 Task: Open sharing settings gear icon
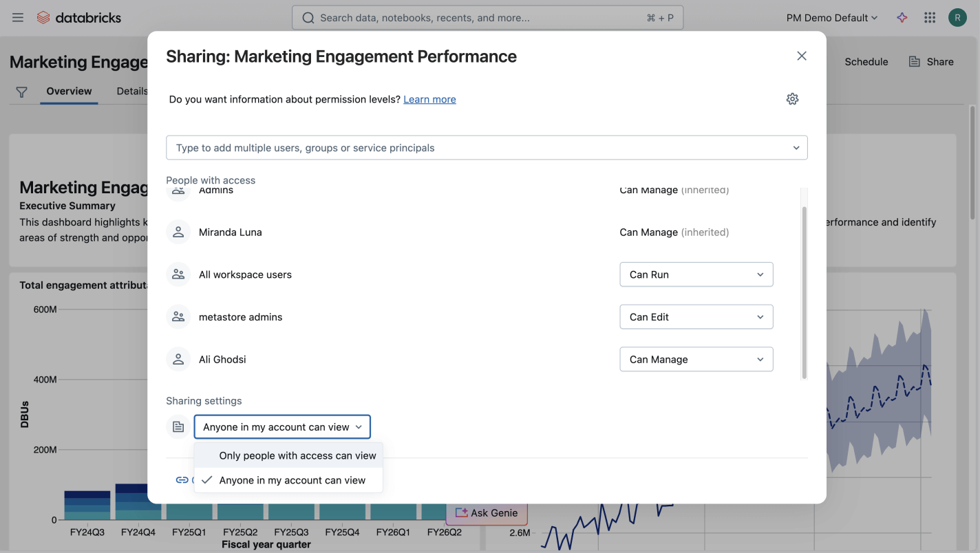[x=792, y=99]
